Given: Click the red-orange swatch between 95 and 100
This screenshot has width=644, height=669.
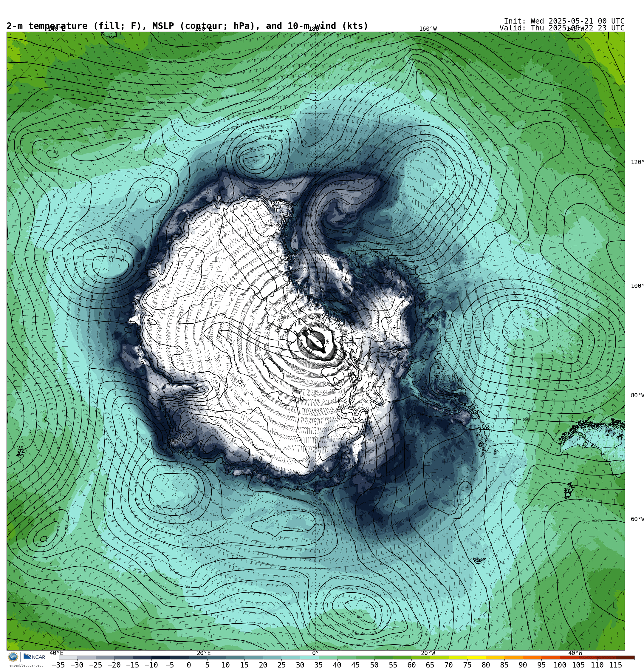Looking at the screenshot, I should coord(551,657).
